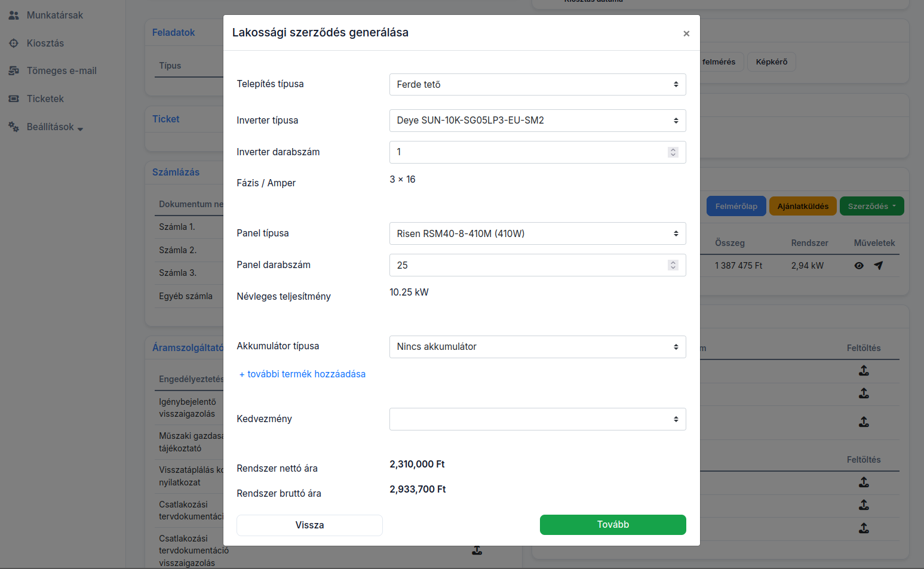Click the Inverter darabszám input field
The height and width of the screenshot is (569, 924).
coord(526,152)
